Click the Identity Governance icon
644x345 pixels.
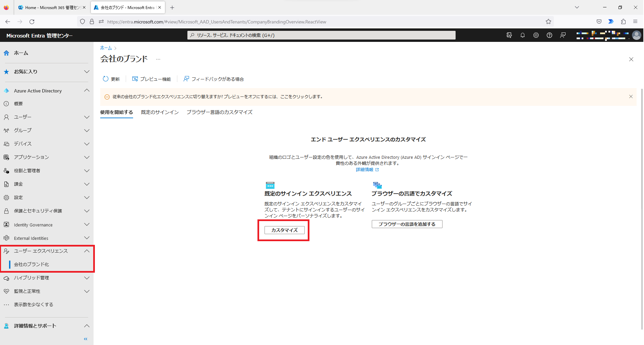[x=6, y=225]
